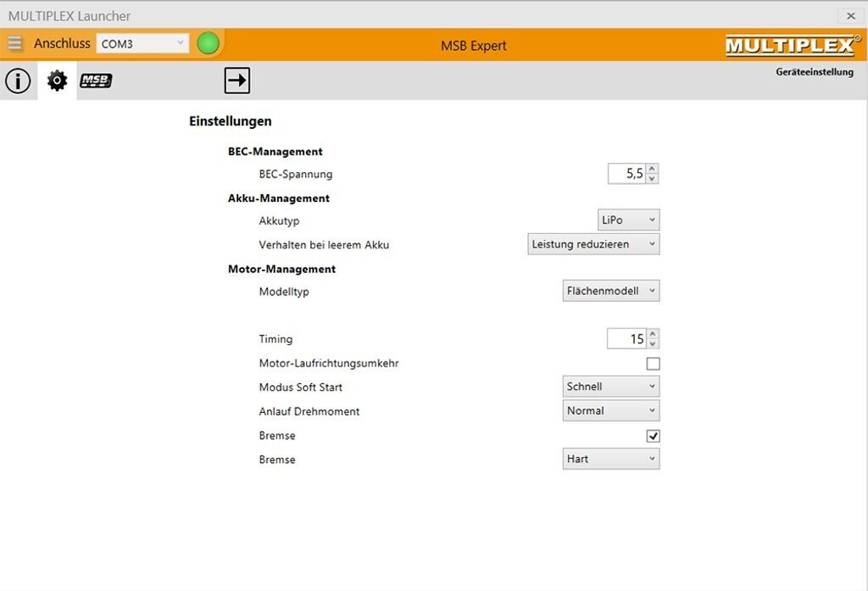Open the hamburger menu icon
Viewport: 868px width, 591px height.
14,43
